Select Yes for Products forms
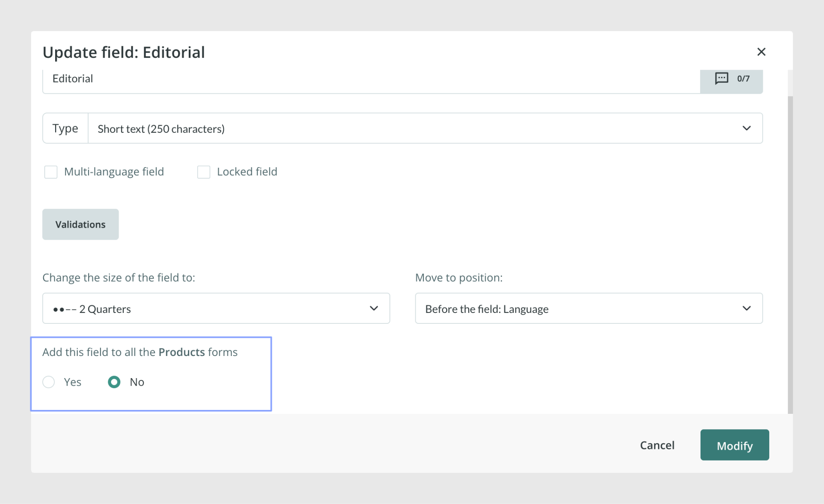Screen dimensions: 824x504 coord(49,382)
